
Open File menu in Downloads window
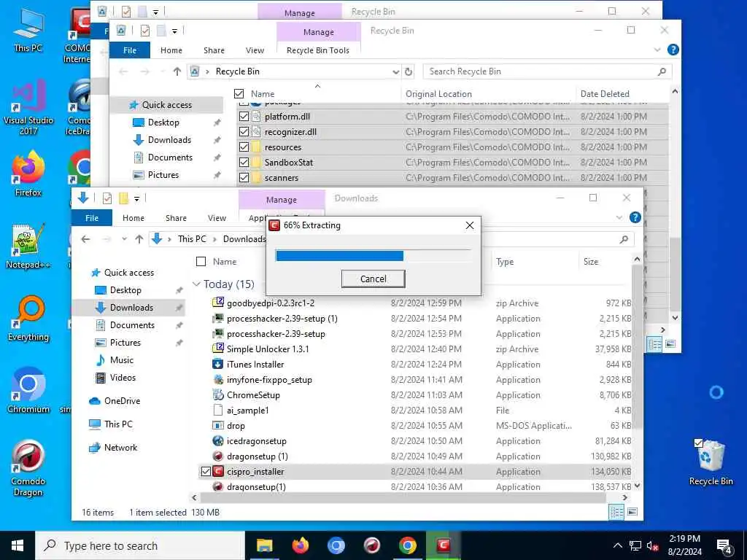click(92, 217)
